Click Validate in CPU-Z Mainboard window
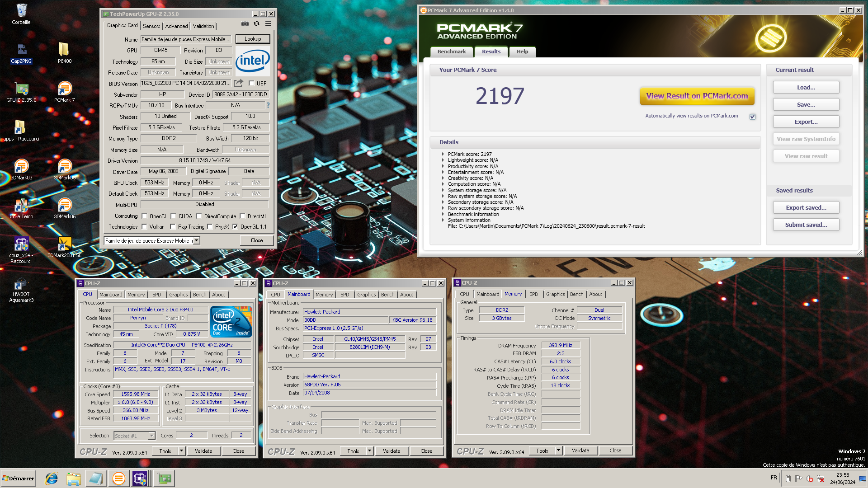The width and height of the screenshot is (868, 488). [x=392, y=451]
